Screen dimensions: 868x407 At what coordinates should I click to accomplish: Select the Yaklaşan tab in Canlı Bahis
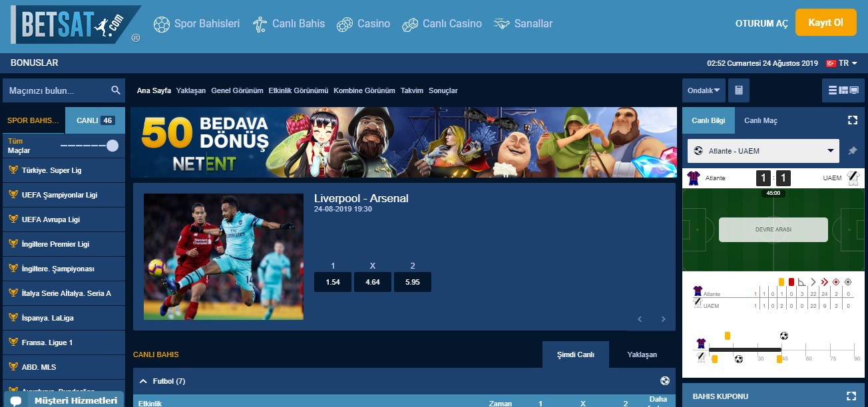coord(642,354)
